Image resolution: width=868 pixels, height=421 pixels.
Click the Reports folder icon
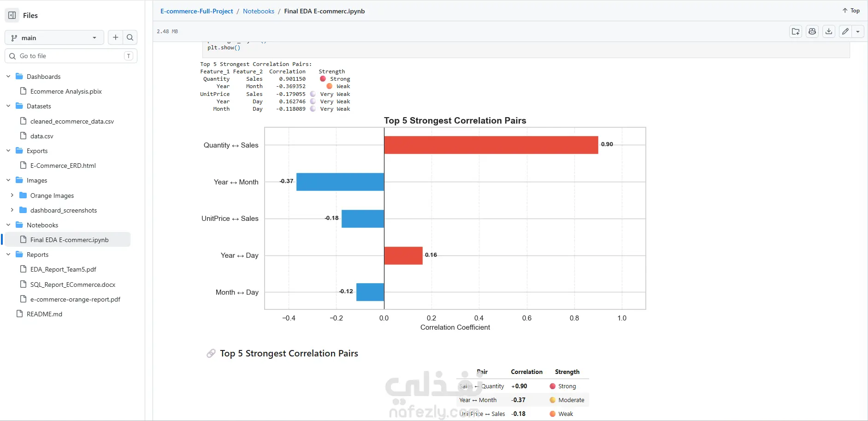(x=19, y=255)
